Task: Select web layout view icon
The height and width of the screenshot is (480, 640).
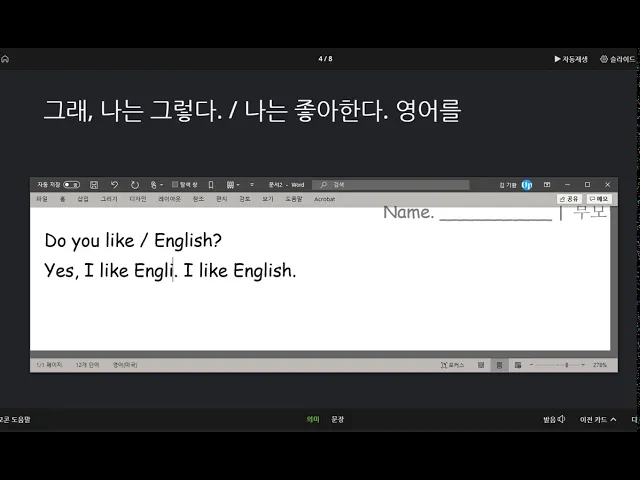Action: click(518, 365)
